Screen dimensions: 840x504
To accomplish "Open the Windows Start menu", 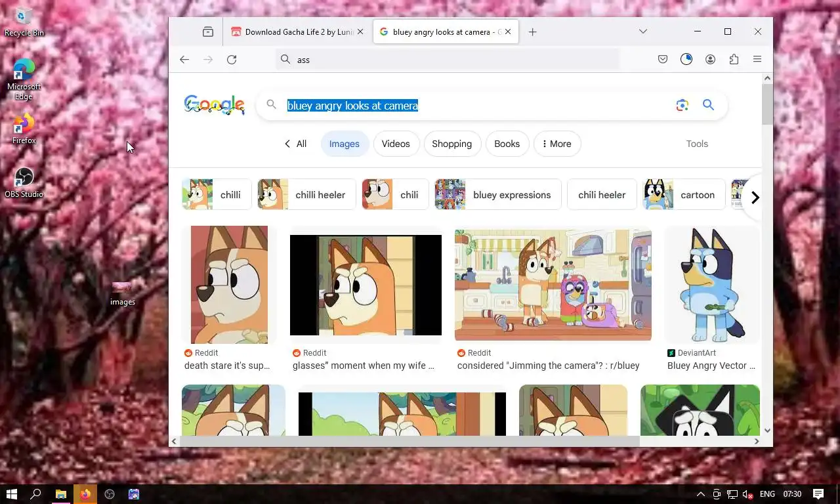I will [11, 494].
